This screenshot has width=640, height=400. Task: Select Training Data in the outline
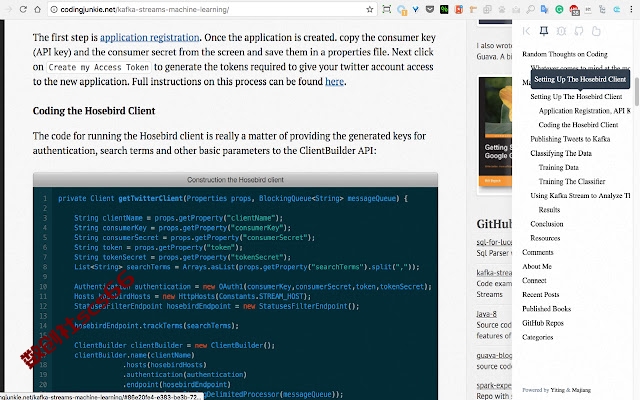tap(558, 167)
